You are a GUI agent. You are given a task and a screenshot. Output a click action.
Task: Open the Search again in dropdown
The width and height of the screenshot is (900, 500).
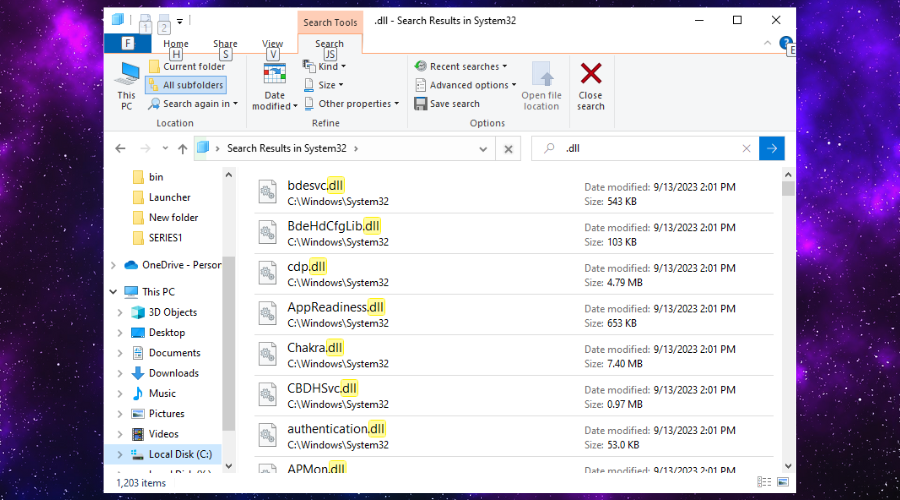tap(193, 104)
